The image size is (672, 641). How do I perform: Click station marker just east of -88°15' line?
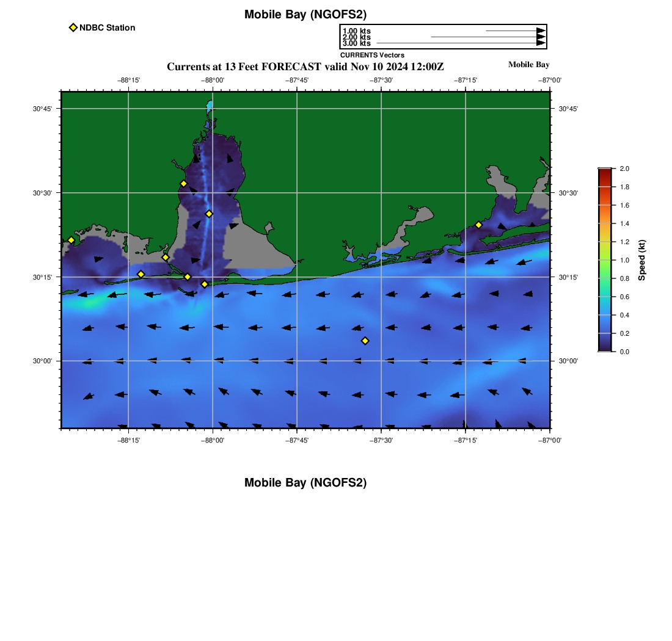(141, 274)
